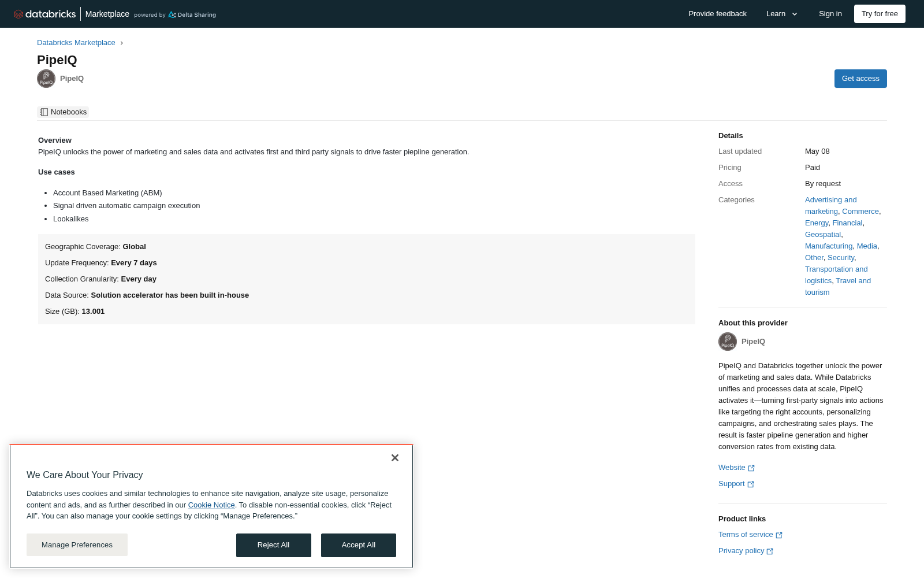
Task: Close the privacy cookie banner
Action: tap(395, 458)
